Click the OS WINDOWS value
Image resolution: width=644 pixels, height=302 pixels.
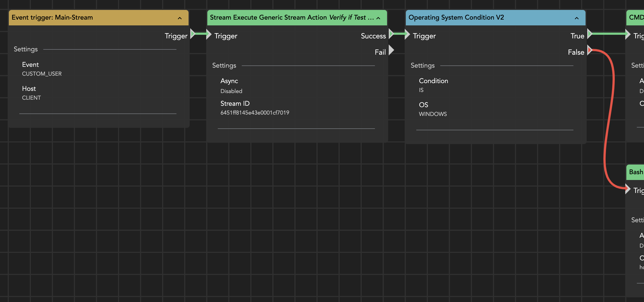[433, 114]
